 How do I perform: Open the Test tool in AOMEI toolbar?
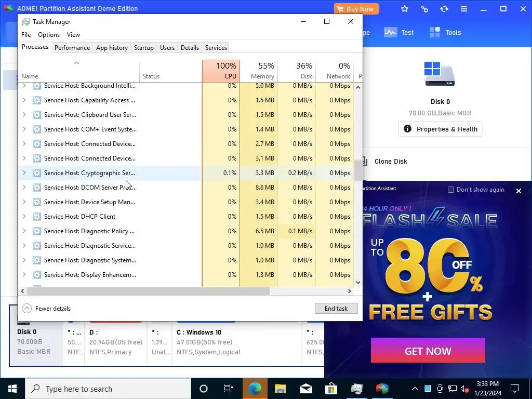(x=399, y=33)
